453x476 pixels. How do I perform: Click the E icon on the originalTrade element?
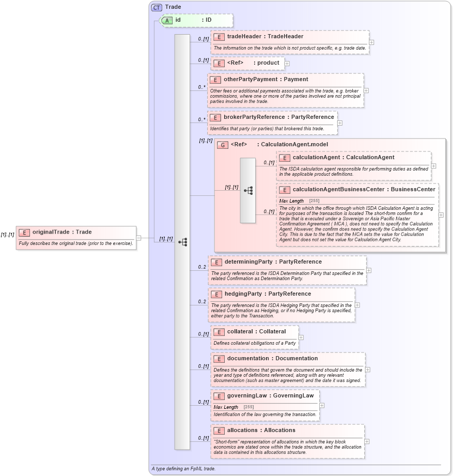(24, 232)
